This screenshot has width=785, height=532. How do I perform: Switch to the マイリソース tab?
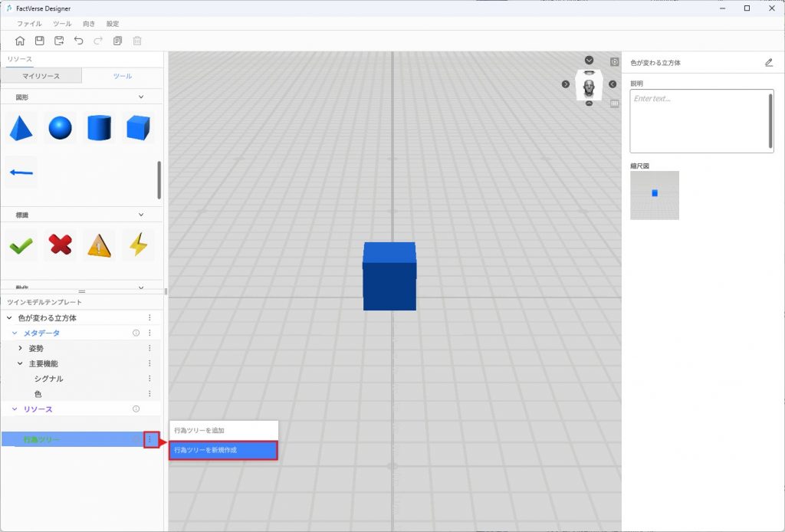point(41,76)
